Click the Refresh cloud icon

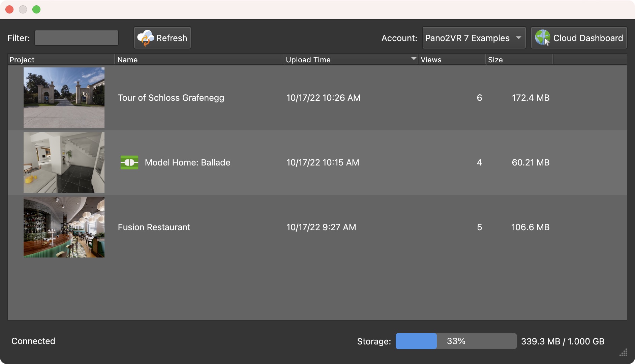pyautogui.click(x=146, y=38)
